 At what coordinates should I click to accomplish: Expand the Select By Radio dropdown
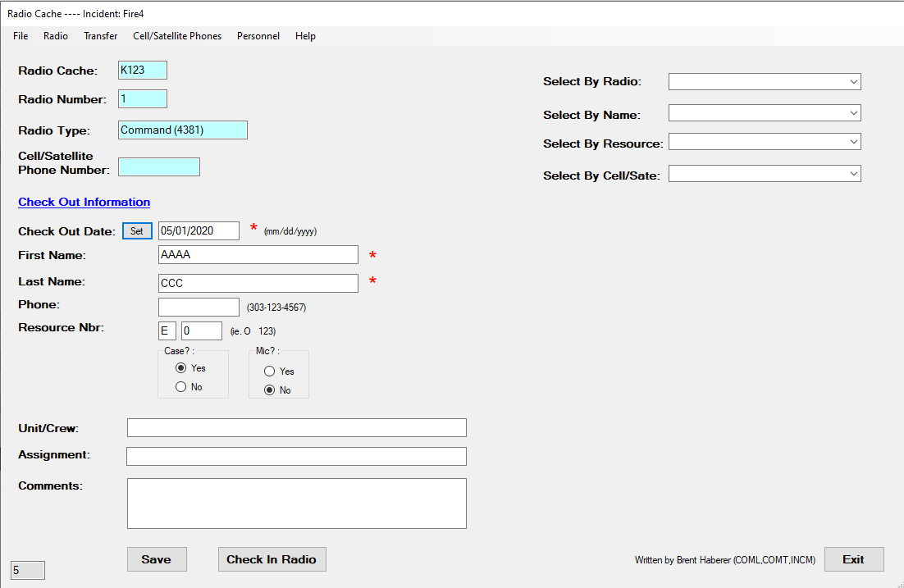pos(854,82)
